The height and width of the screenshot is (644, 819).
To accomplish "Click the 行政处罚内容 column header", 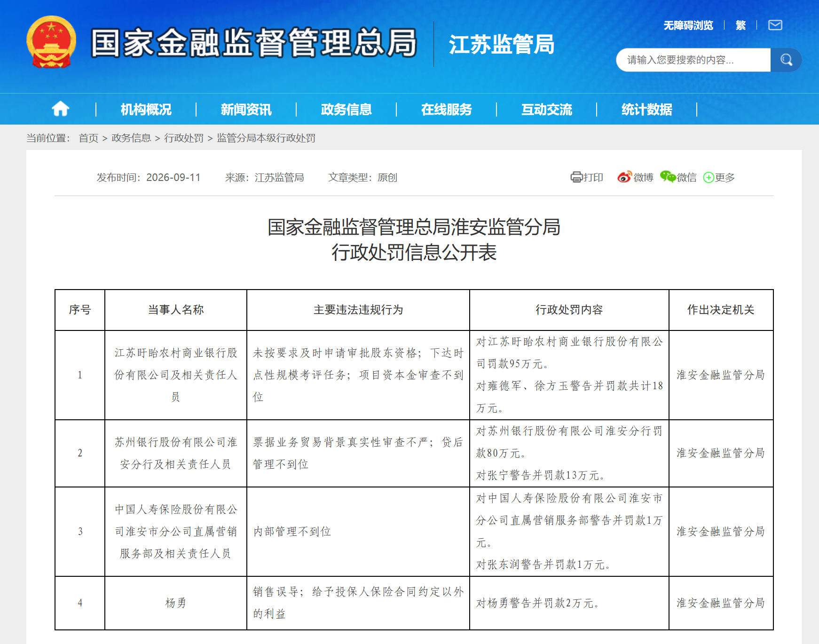I will (x=569, y=310).
